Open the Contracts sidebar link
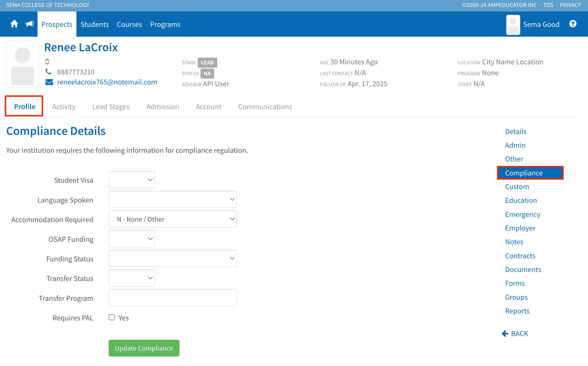This screenshot has height=366, width=588. (x=520, y=256)
